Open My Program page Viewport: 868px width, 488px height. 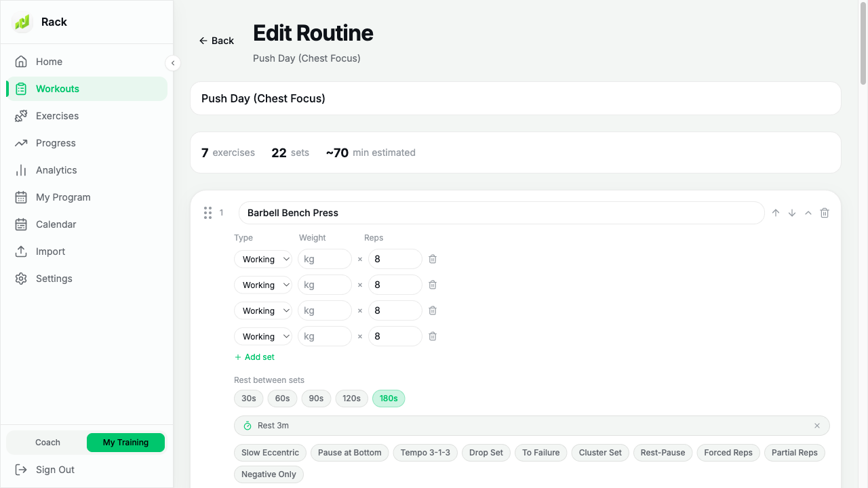click(87, 197)
